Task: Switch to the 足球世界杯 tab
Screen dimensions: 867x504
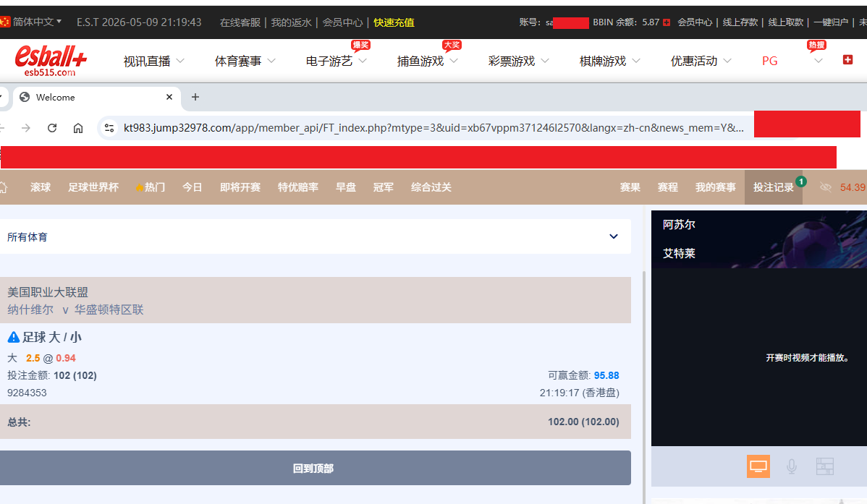Action: coord(93,187)
